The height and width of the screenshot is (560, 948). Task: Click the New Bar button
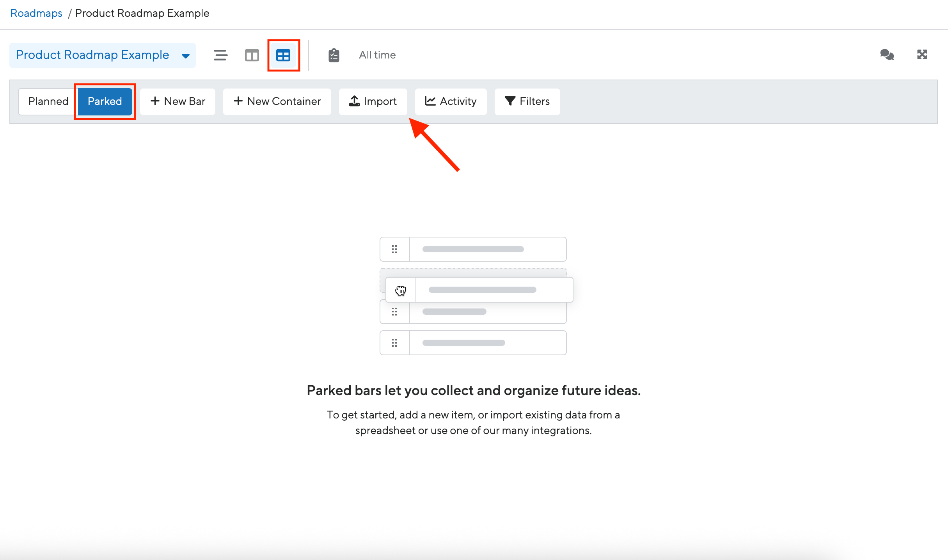[x=178, y=101]
